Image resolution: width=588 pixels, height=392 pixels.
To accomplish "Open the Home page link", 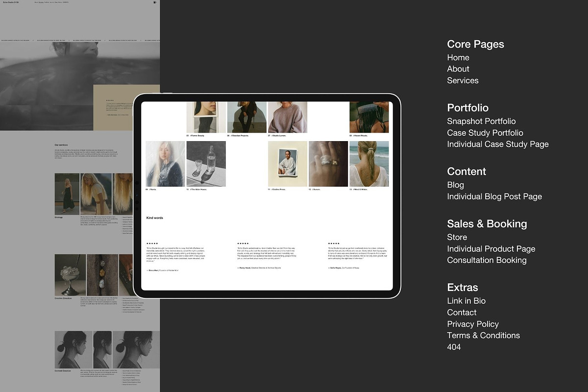I will [x=458, y=57].
